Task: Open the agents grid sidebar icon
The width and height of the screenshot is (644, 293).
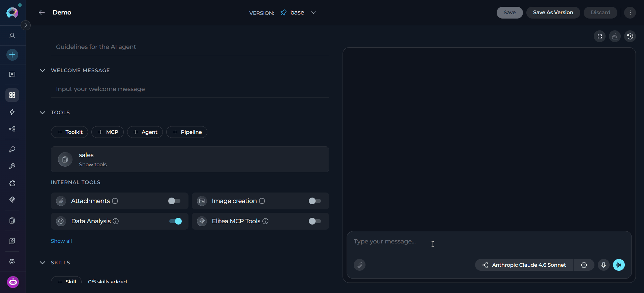Action: [x=12, y=95]
